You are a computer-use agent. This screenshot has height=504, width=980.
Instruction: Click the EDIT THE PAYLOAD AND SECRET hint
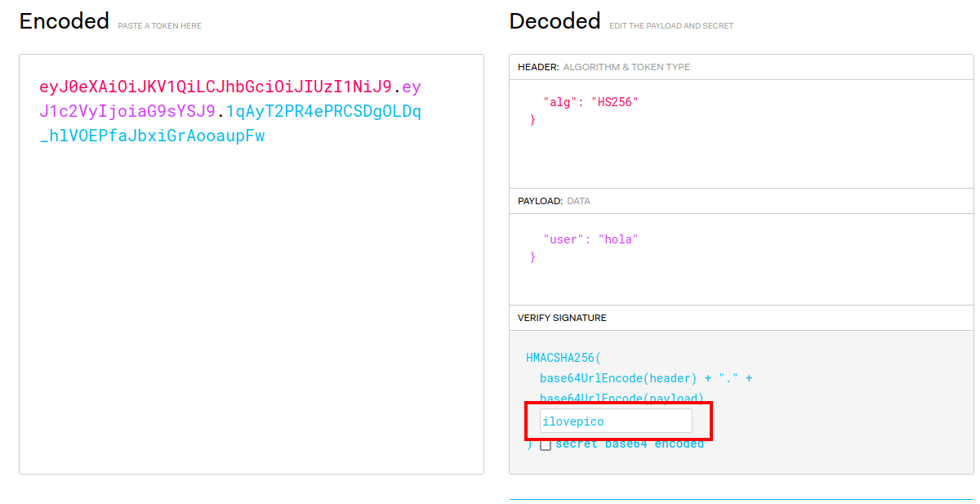tap(671, 26)
